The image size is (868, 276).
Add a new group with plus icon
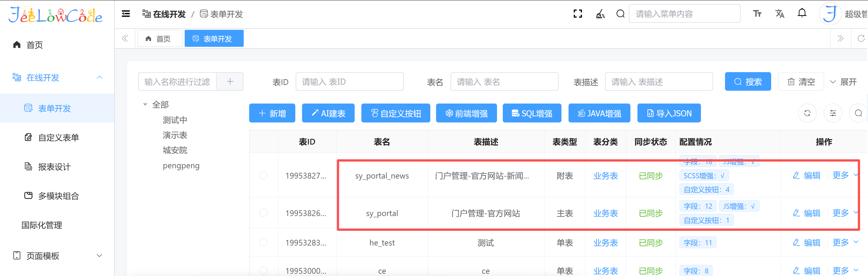[230, 81]
